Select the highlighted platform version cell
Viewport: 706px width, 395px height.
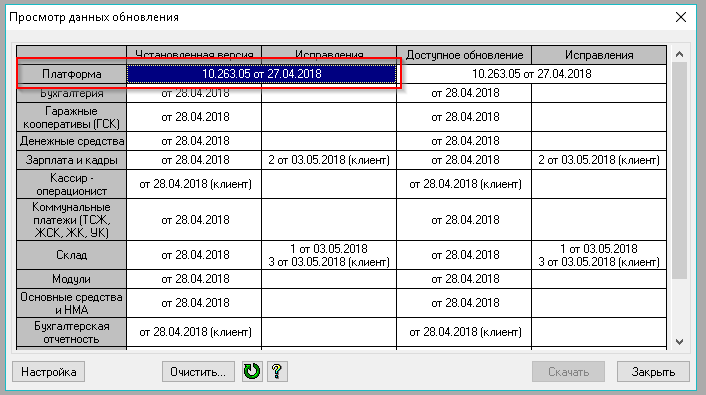point(262,74)
